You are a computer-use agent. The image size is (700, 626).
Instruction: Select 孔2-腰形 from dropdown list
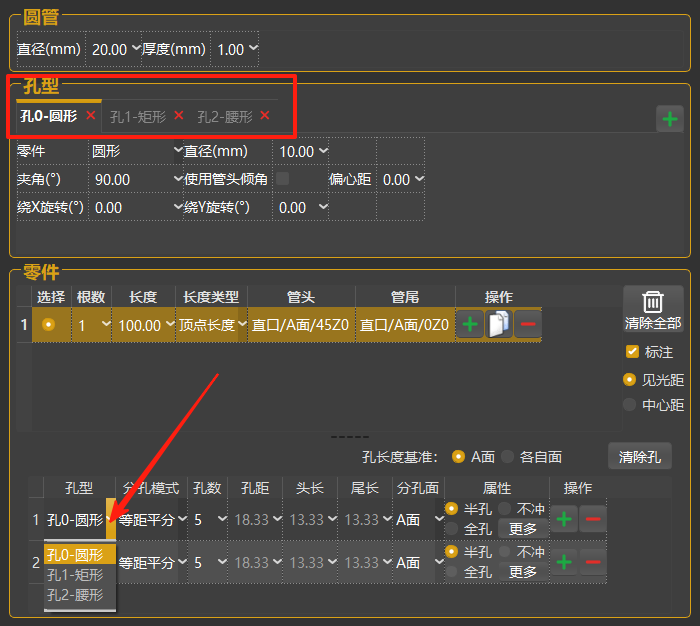(75, 595)
